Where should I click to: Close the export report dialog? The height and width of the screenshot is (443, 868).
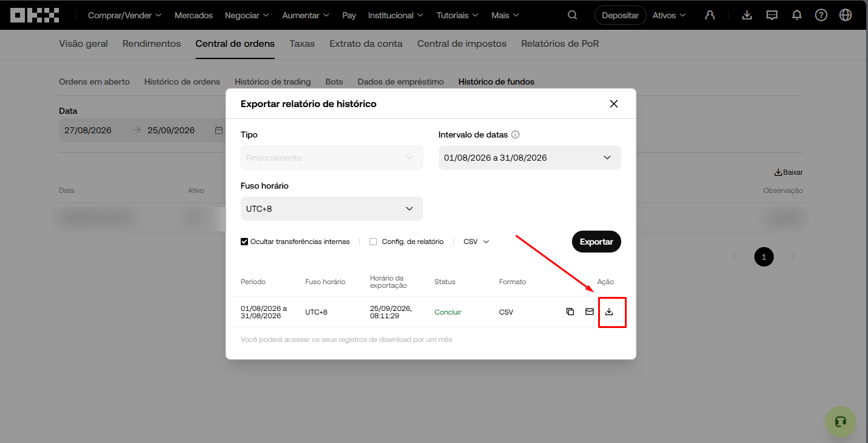pyautogui.click(x=614, y=103)
